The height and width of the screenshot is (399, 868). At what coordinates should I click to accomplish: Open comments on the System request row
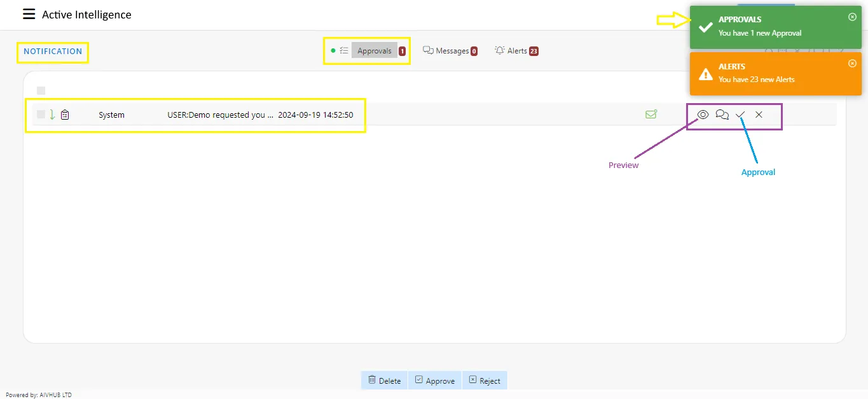[722, 115]
